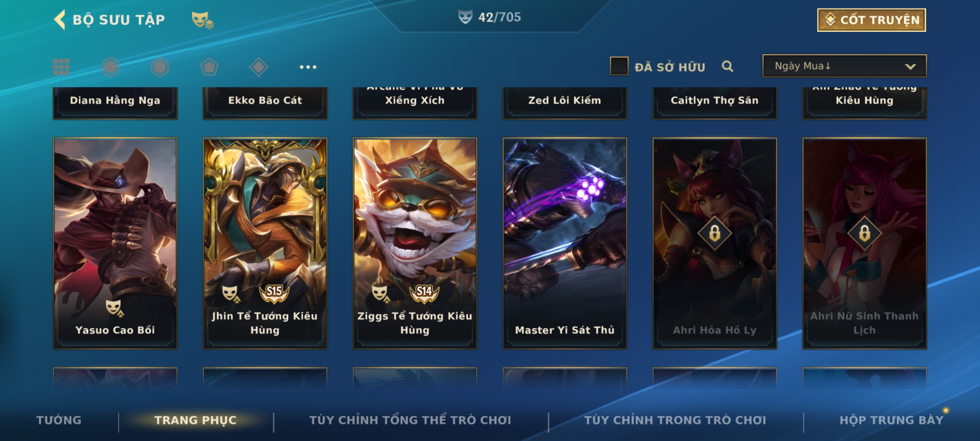Select the circular gem rarity filter
Viewport: 980px width, 441px height.
pos(110,67)
